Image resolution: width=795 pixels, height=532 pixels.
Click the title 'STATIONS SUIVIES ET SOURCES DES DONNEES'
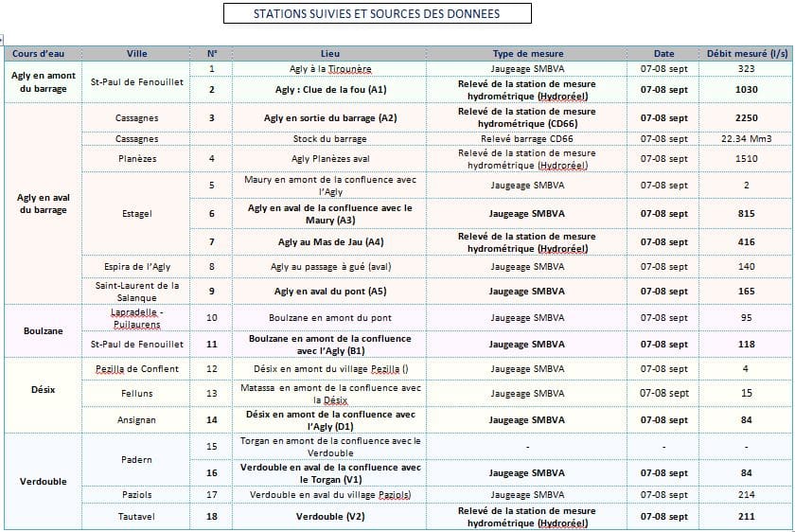377,14
